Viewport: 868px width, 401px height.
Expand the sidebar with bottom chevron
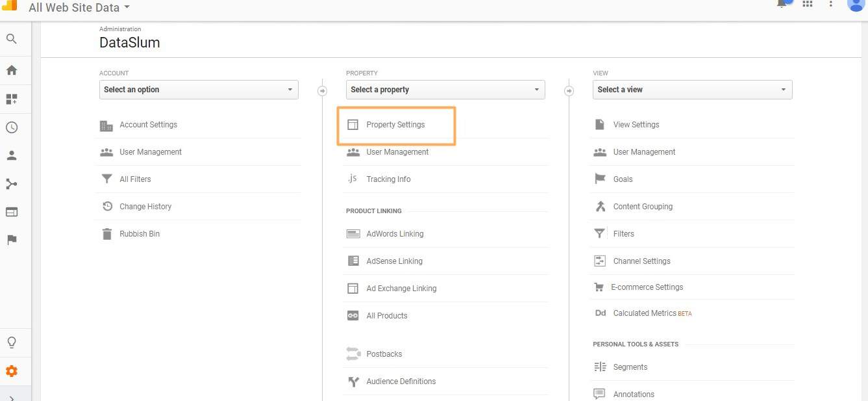tap(11, 397)
